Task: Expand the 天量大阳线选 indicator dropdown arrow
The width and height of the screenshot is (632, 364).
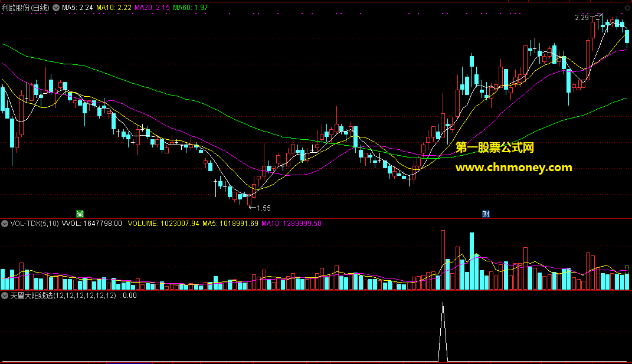Action: pyautogui.click(x=5, y=296)
